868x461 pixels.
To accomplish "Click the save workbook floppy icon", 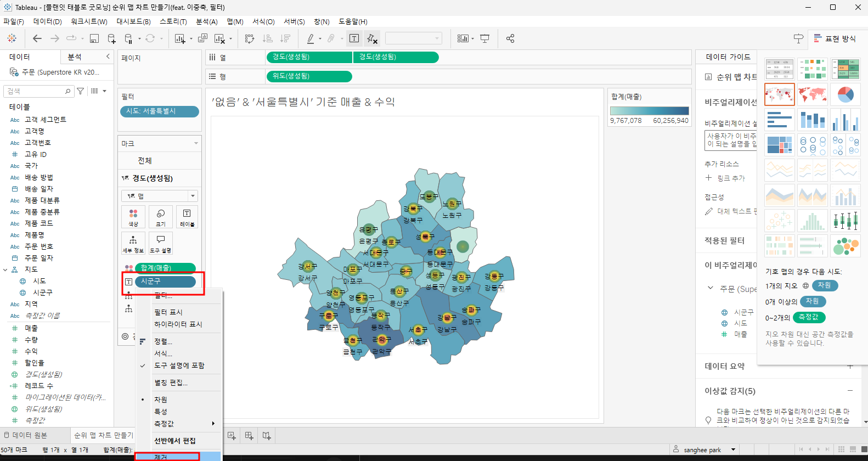I will (94, 38).
